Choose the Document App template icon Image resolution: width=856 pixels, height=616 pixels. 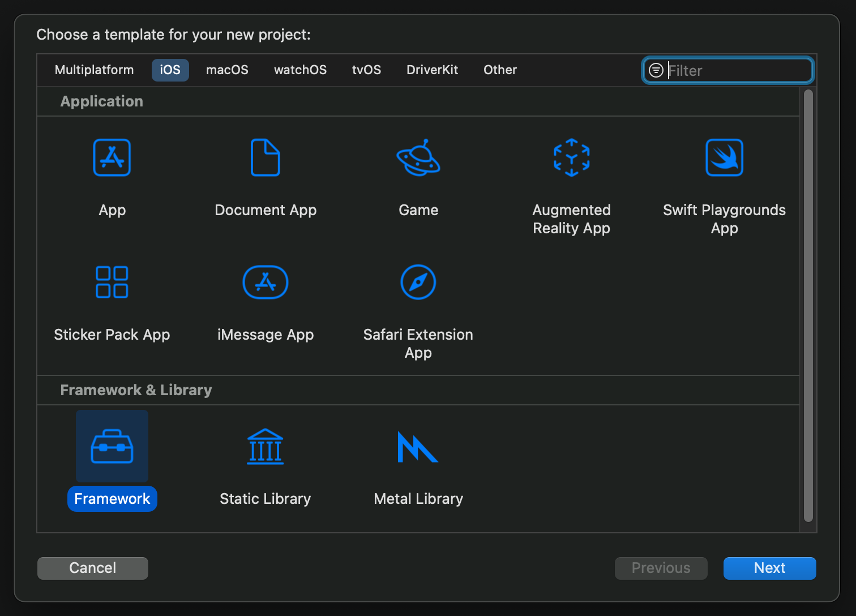[266, 157]
